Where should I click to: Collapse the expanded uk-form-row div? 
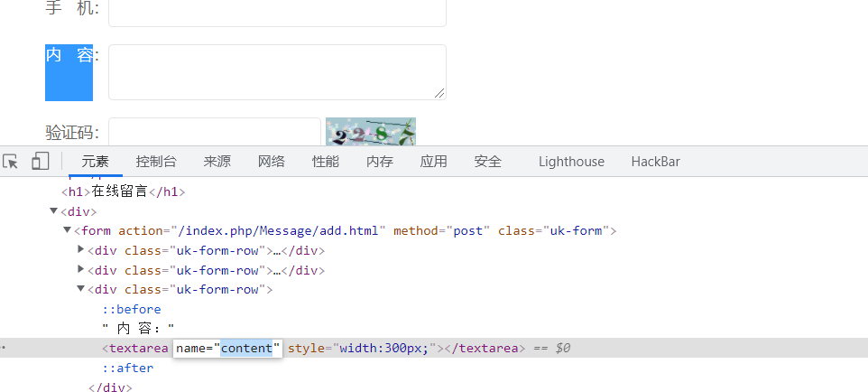pos(81,289)
